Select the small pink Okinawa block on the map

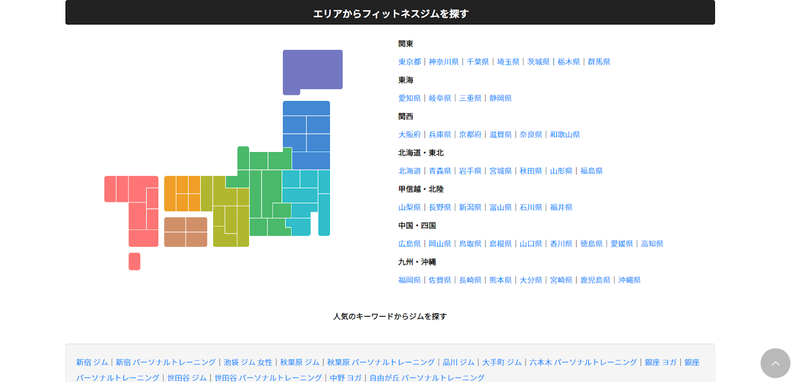(x=134, y=261)
